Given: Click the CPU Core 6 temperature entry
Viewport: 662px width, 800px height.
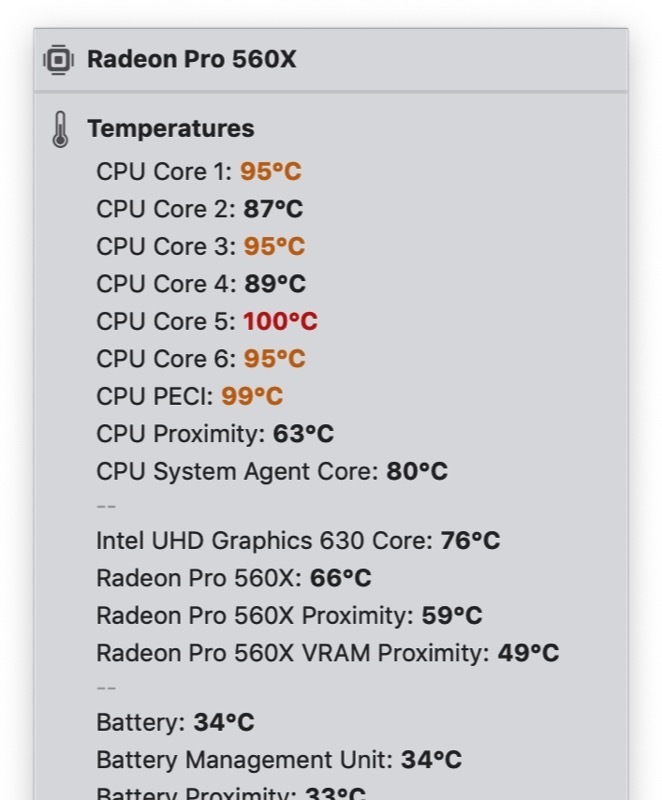Looking at the screenshot, I should pos(200,359).
